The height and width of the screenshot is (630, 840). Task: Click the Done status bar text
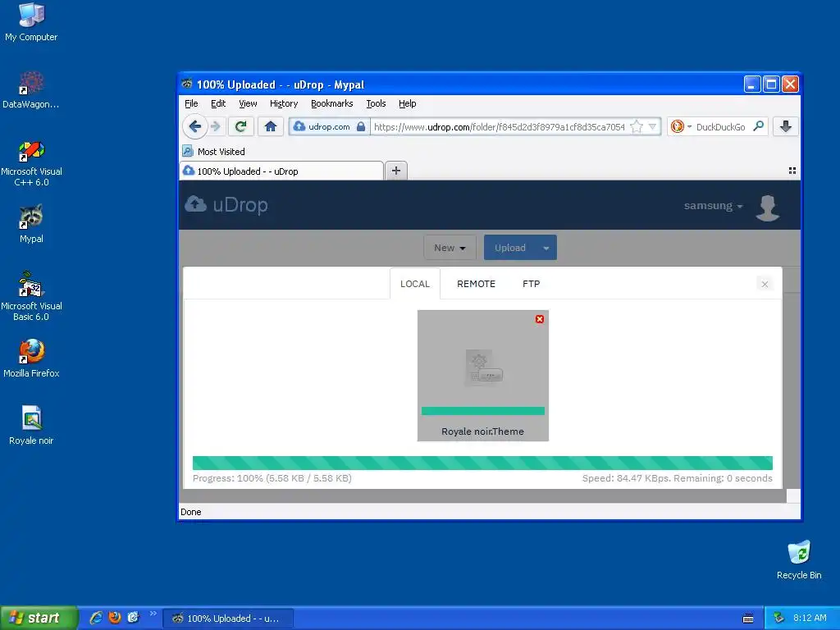click(x=190, y=512)
